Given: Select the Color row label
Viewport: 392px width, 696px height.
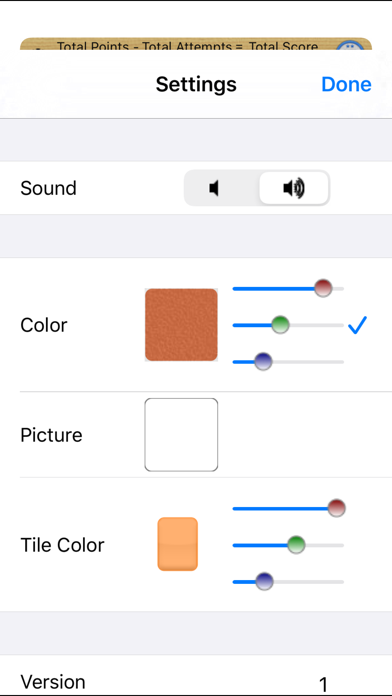Looking at the screenshot, I should point(44,325).
